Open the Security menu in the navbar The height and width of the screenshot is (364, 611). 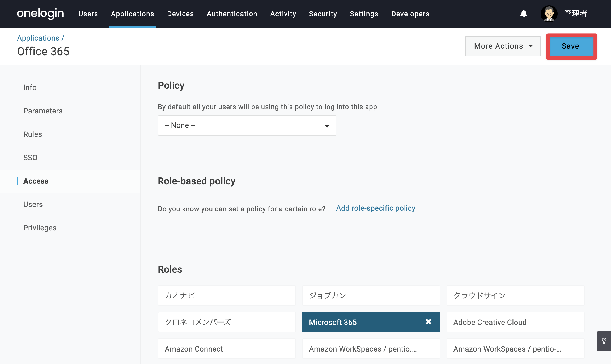pos(323,14)
